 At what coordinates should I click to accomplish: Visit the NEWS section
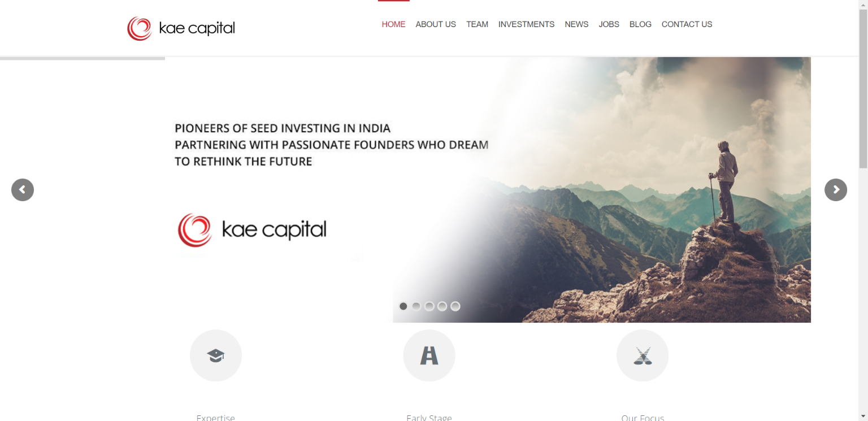576,24
